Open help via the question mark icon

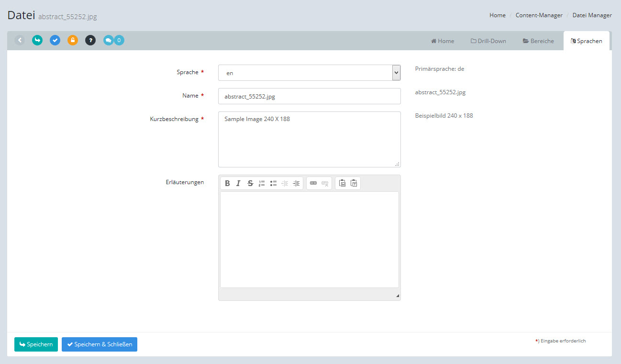tap(90, 41)
